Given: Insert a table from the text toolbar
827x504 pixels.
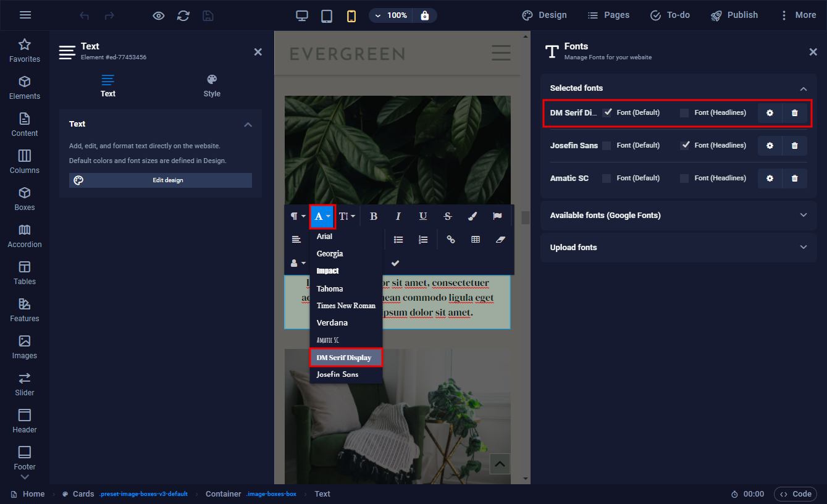Looking at the screenshot, I should point(476,240).
